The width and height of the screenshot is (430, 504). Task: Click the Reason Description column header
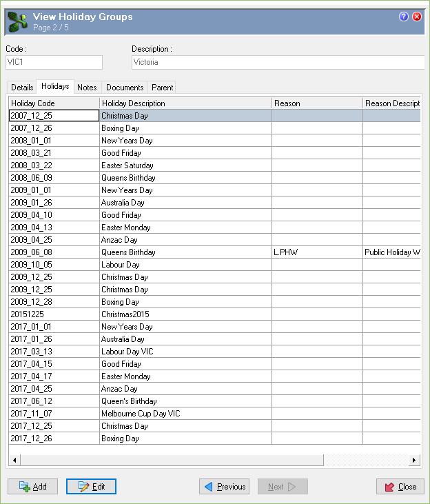(x=392, y=103)
